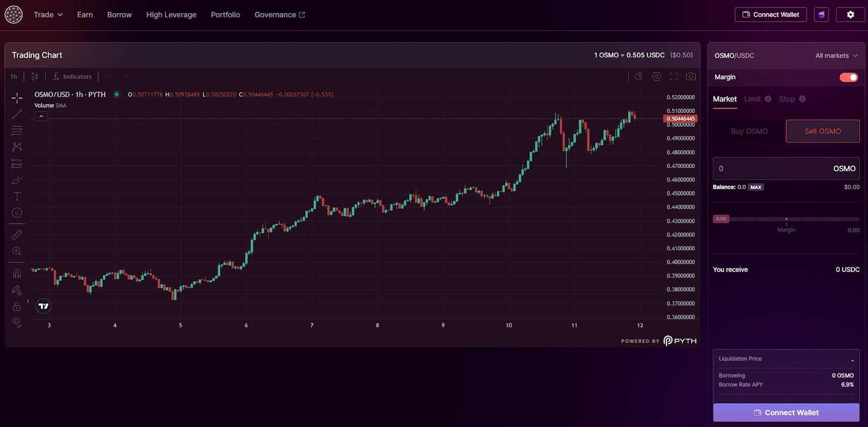Toggle hide all drawings eye icon

[17, 323]
